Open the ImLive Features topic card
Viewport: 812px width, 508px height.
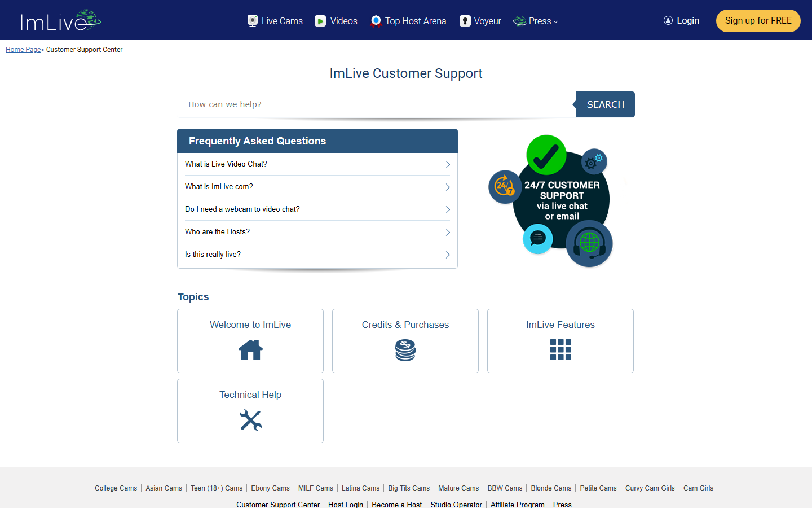561,341
